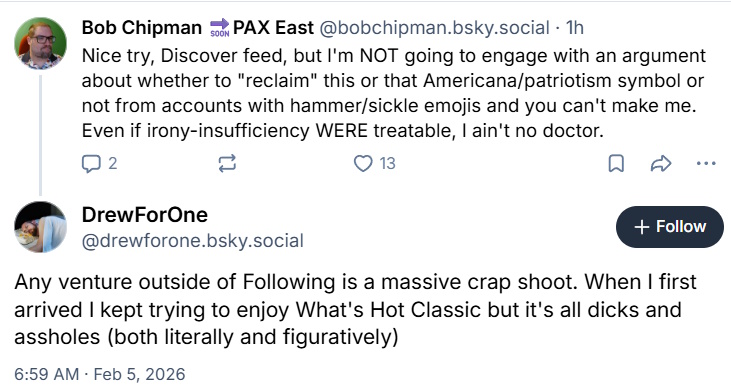The image size is (731, 387).
Task: Open Bob Chipman's post text
Action: [394, 93]
